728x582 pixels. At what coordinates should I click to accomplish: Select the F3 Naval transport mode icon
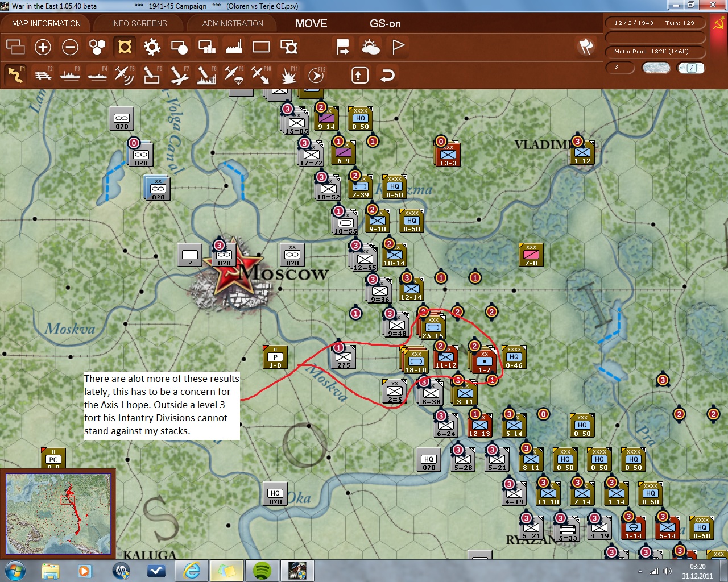(70, 74)
